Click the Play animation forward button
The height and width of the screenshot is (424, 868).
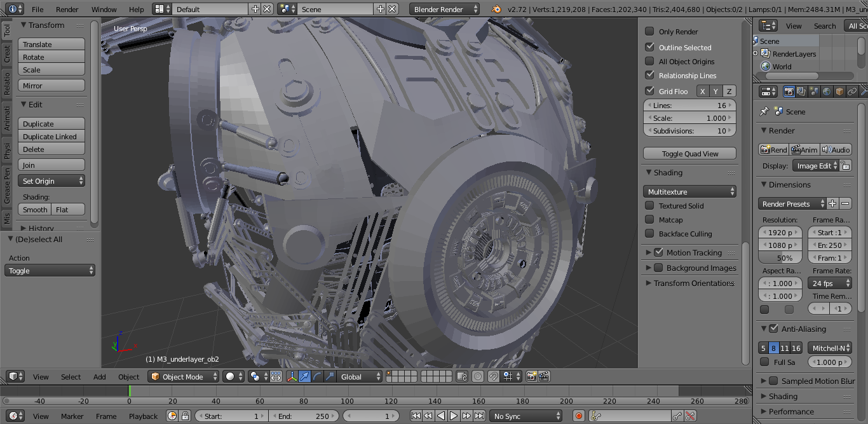click(x=454, y=416)
